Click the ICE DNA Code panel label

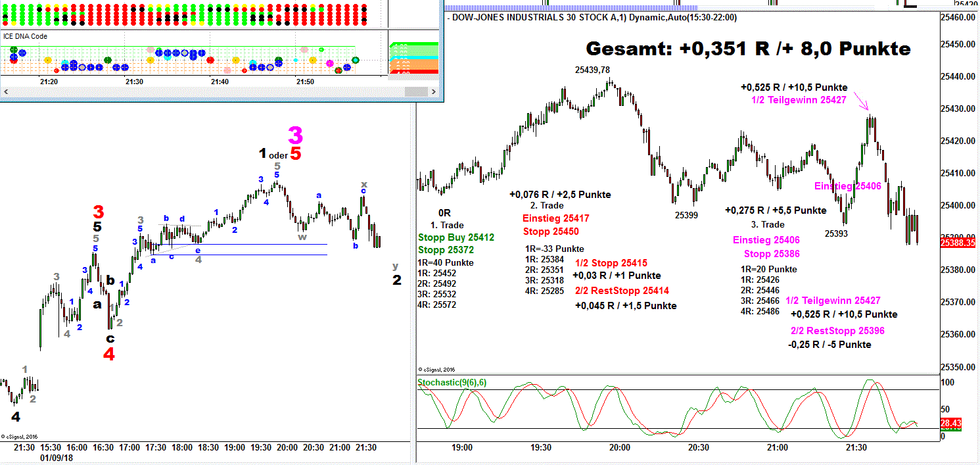(x=26, y=37)
